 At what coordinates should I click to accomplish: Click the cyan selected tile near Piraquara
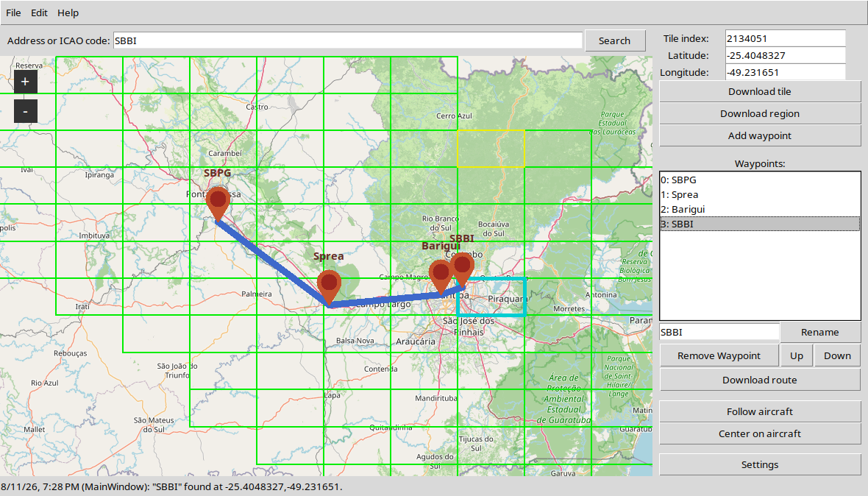click(491, 297)
